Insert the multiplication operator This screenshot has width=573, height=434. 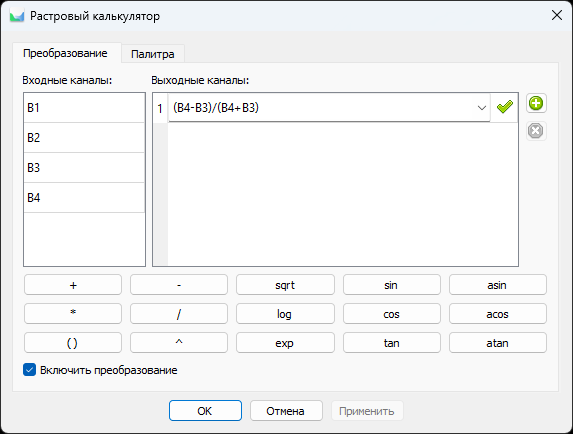point(73,314)
